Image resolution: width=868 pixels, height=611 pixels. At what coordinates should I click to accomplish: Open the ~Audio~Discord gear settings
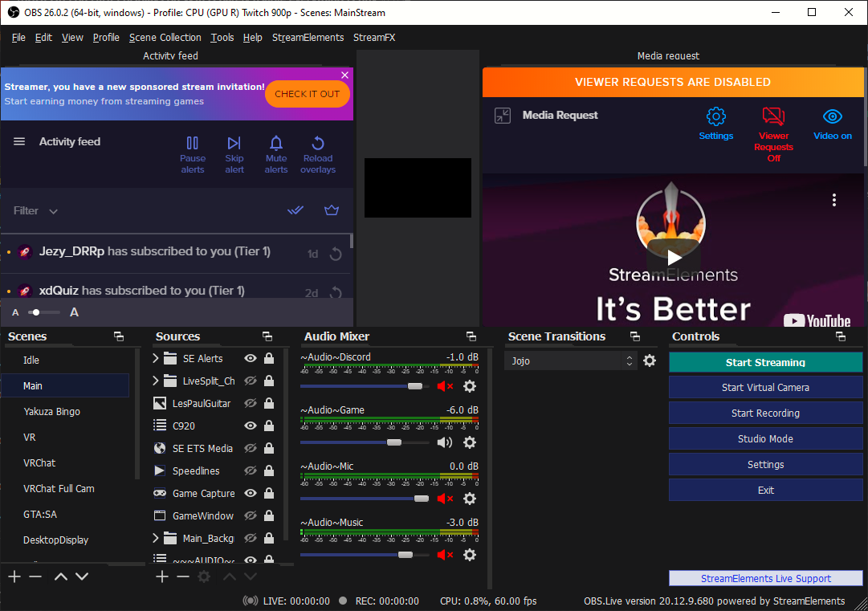[x=470, y=386]
